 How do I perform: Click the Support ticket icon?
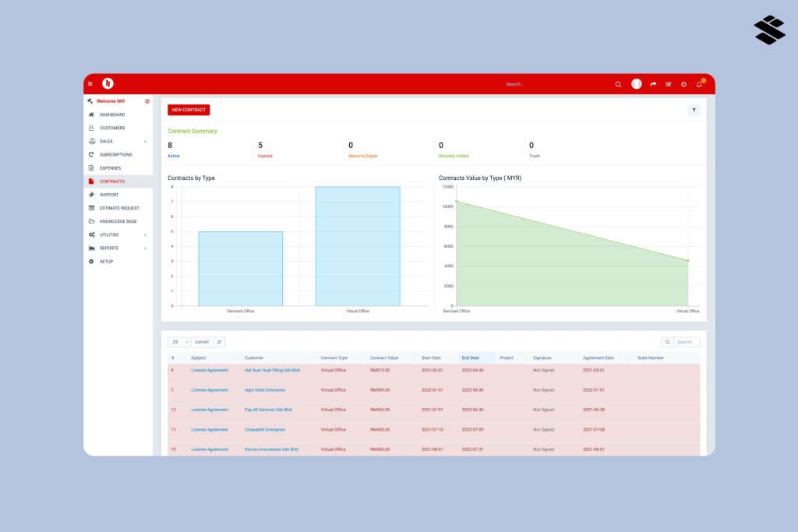(91, 195)
